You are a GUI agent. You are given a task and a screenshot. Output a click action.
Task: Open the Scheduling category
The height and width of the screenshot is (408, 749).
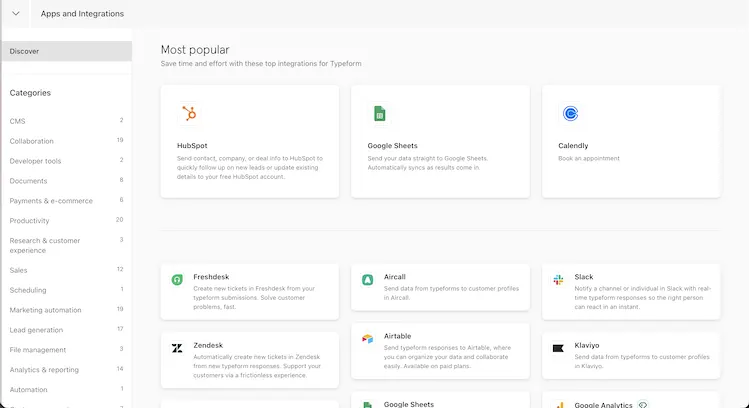pyautogui.click(x=66, y=290)
